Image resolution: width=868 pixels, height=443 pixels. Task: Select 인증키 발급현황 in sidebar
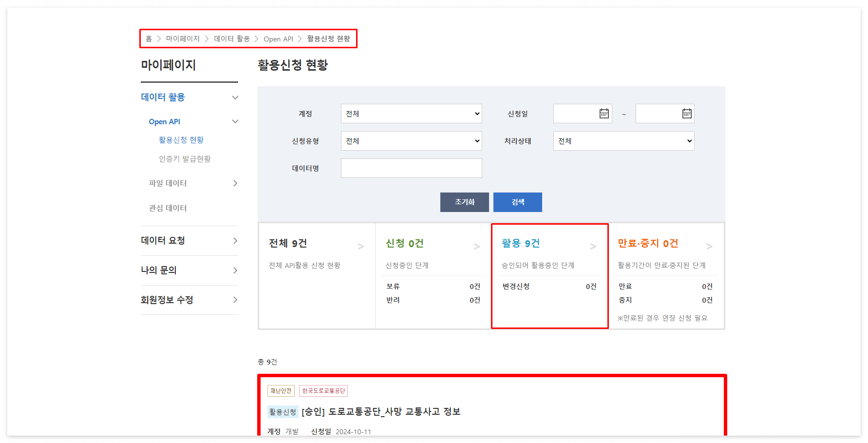[185, 159]
